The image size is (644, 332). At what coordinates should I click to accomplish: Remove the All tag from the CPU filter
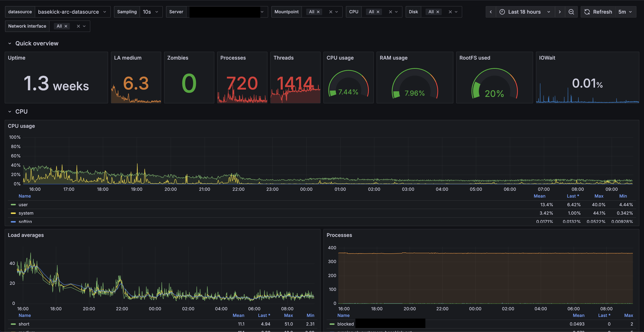378,11
